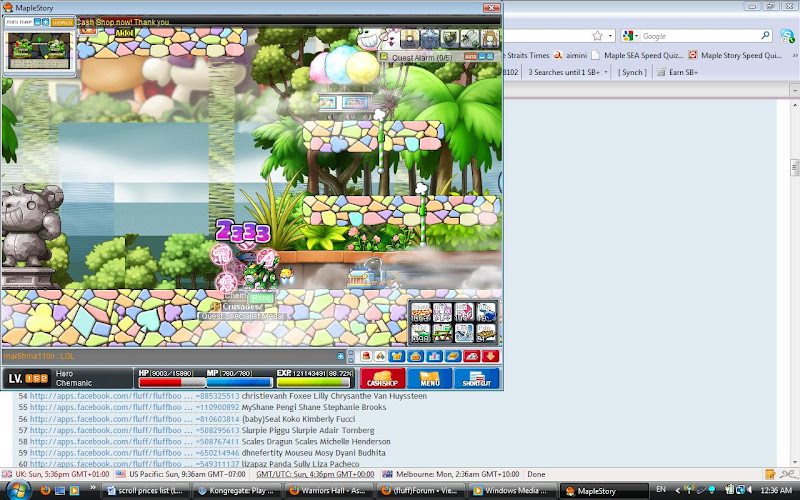Open the MapleStory MENU button
The image size is (800, 500).
(430, 379)
